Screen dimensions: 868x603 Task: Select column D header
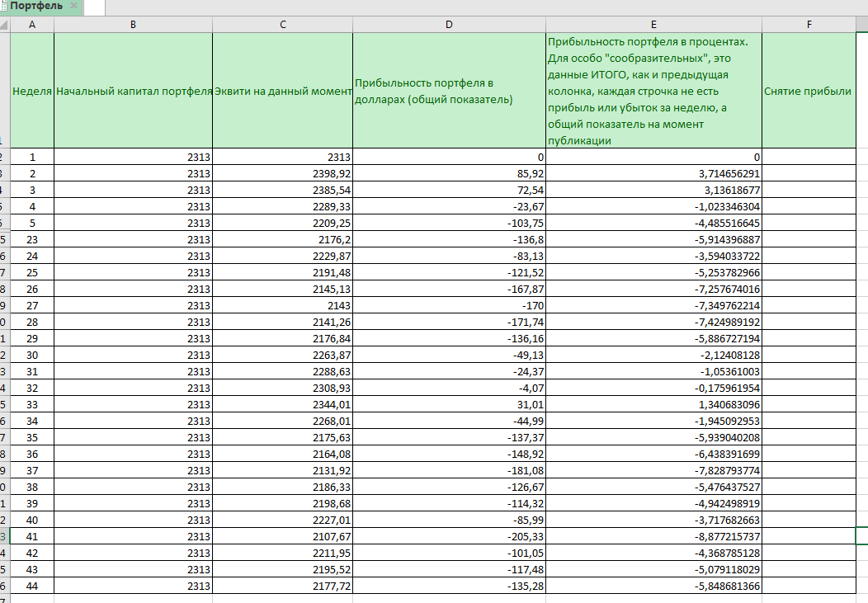pos(449,25)
